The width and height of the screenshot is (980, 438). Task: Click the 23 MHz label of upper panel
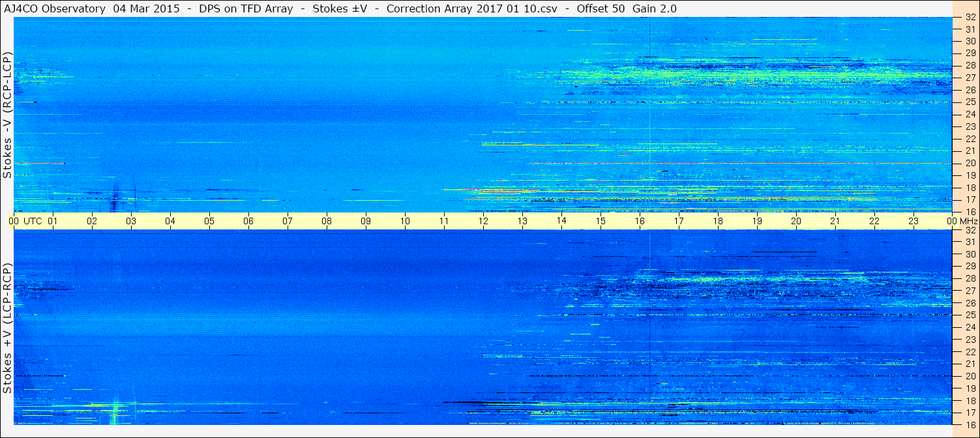coord(970,126)
